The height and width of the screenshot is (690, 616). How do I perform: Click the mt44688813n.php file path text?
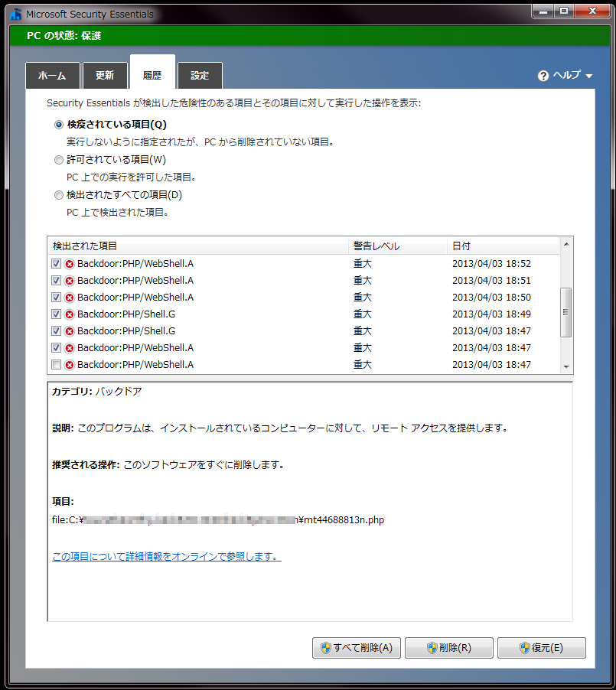(218, 520)
